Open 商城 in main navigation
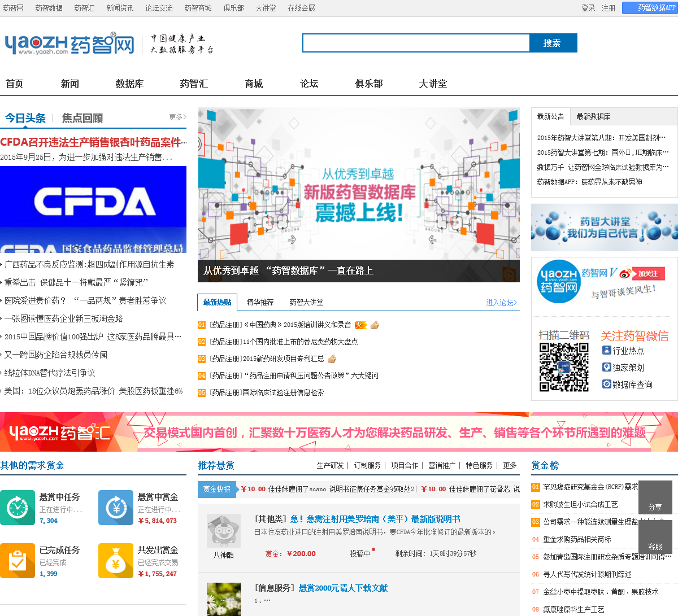 254,84
